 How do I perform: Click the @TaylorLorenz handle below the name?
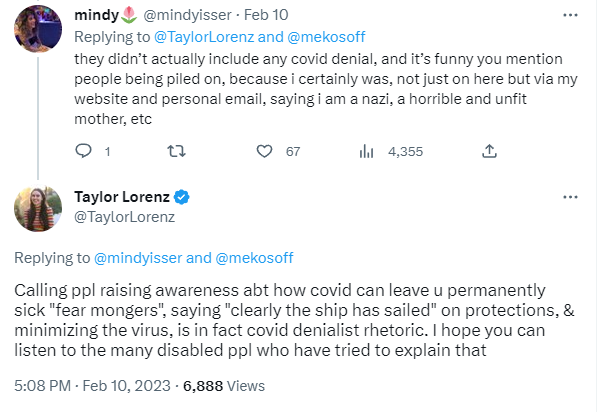tap(125, 217)
